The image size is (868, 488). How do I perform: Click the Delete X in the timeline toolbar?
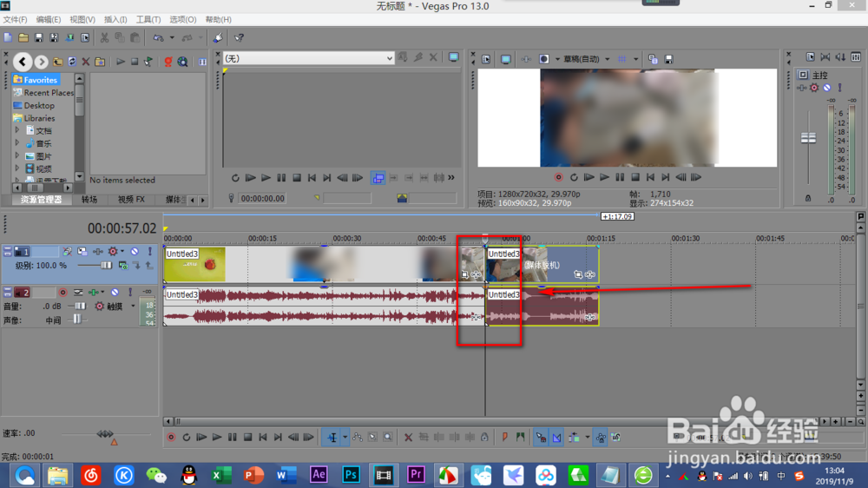(408, 438)
